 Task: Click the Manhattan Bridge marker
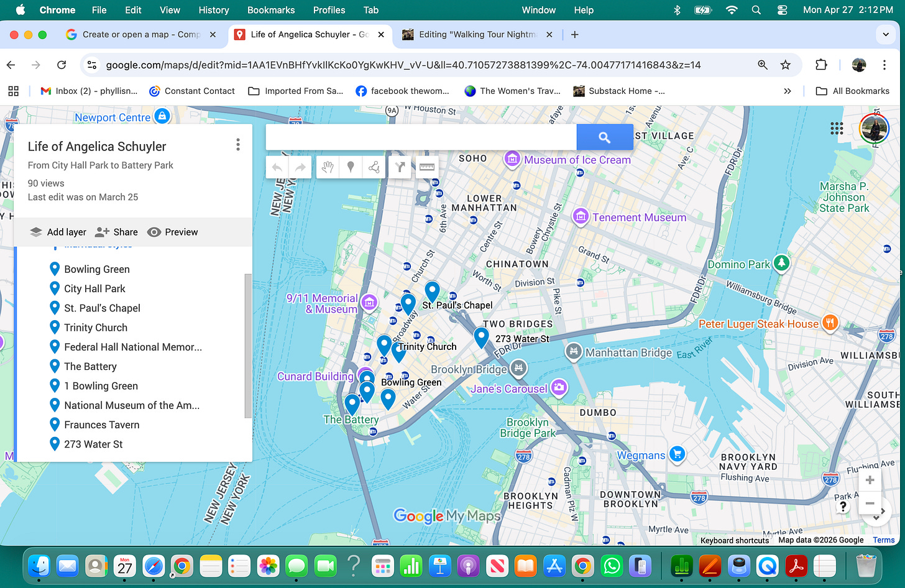[x=574, y=352]
